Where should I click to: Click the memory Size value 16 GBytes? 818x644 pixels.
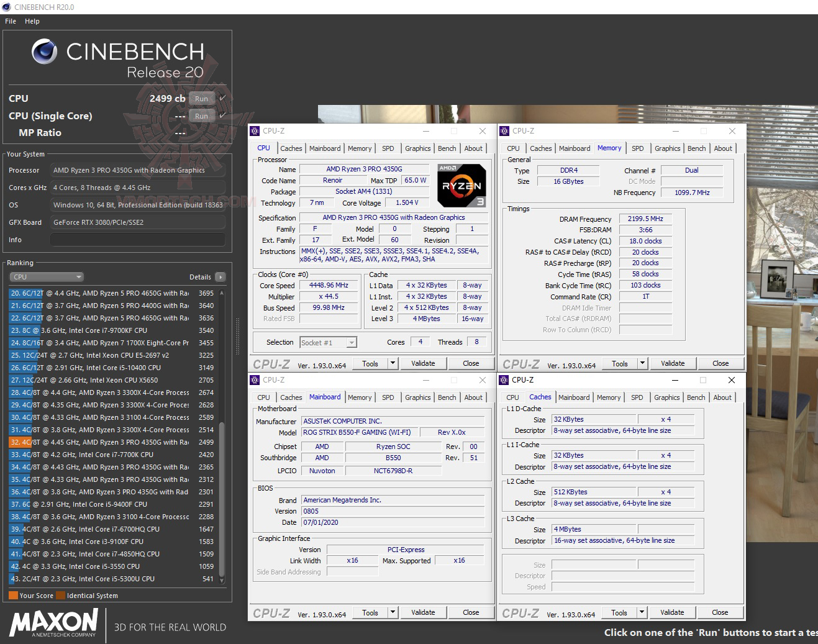[568, 181]
